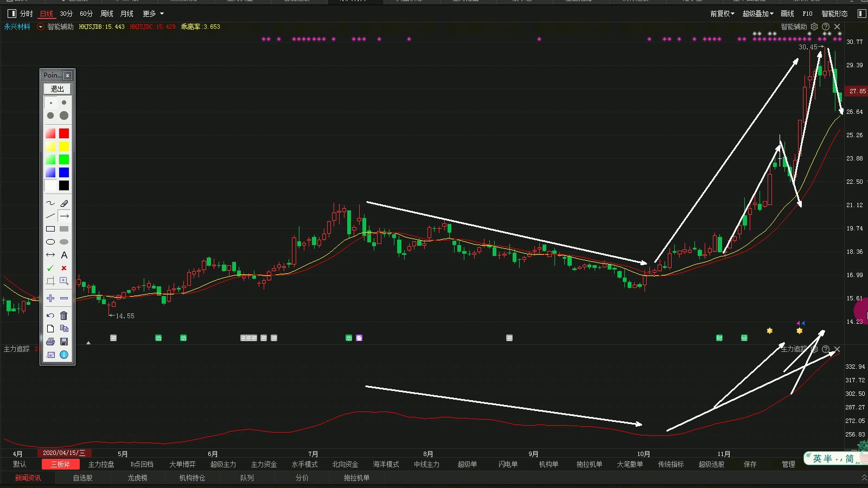Image resolution: width=868 pixels, height=488 pixels.
Task: Open the blue info icon
Action: point(64,355)
